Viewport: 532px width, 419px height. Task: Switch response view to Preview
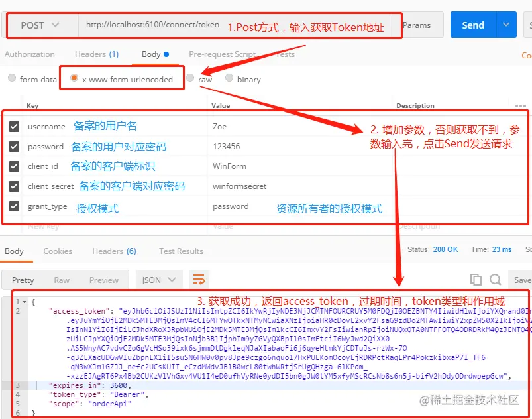pyautogui.click(x=104, y=280)
